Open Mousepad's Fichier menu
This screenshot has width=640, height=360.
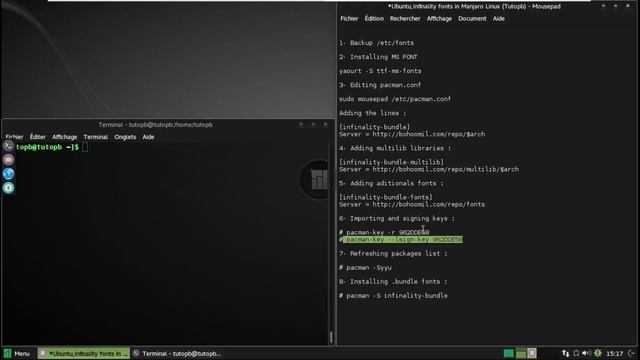click(349, 19)
